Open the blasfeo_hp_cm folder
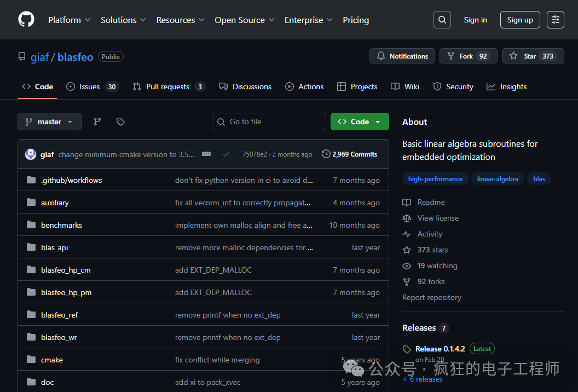 pos(66,270)
